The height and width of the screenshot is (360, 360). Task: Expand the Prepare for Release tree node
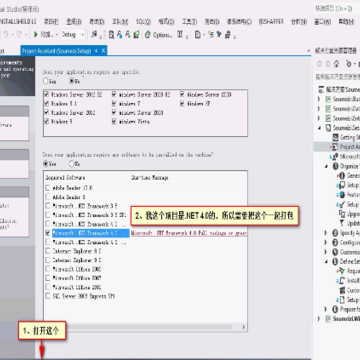(x=326, y=309)
